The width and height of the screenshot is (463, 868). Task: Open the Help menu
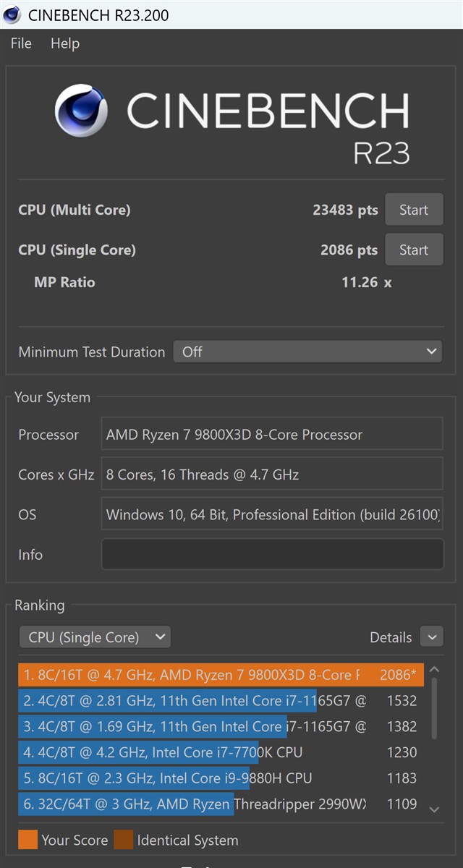pos(64,43)
